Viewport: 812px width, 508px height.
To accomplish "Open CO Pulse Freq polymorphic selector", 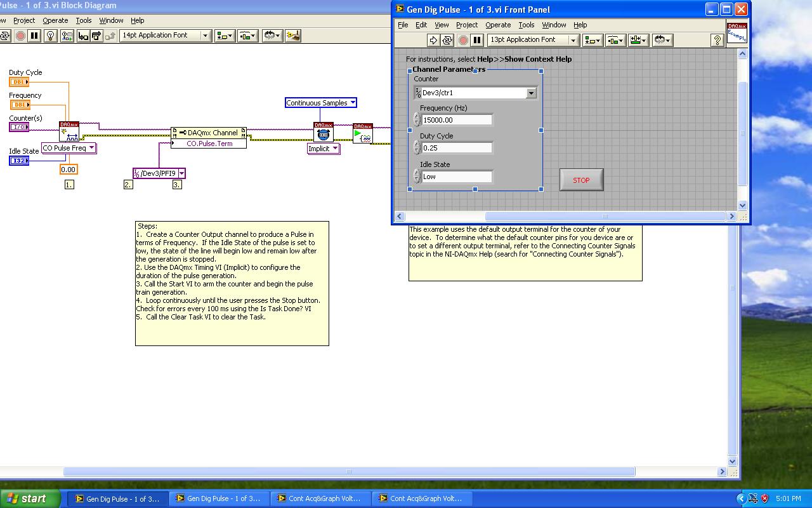I will click(x=69, y=148).
